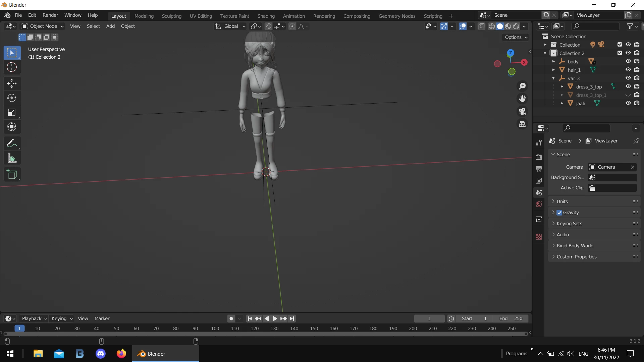Select the Move tool in toolbar
644x362 pixels.
12,83
